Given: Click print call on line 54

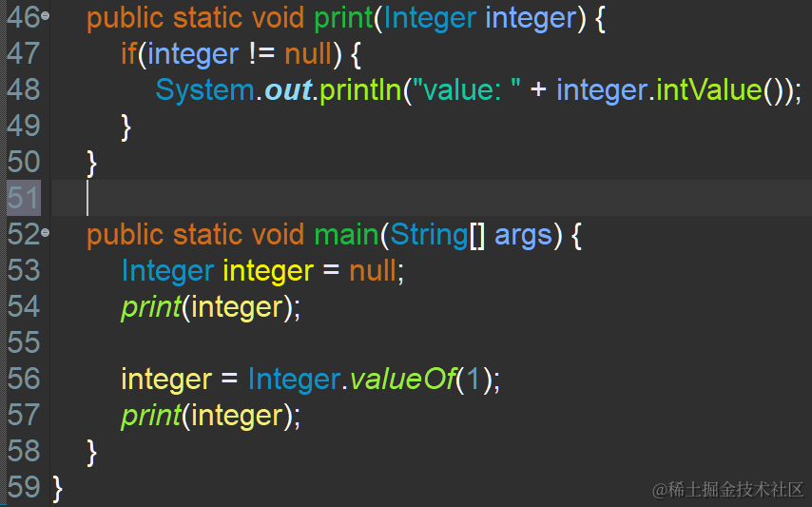Looking at the screenshot, I should pos(150,307).
